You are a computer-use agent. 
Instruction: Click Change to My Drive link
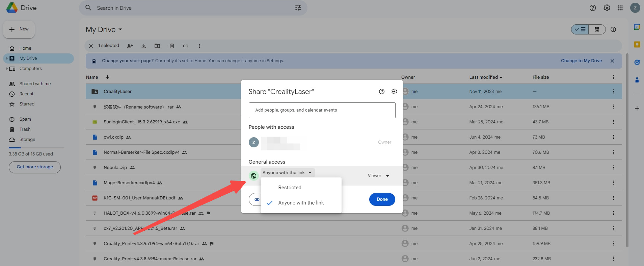581,61
